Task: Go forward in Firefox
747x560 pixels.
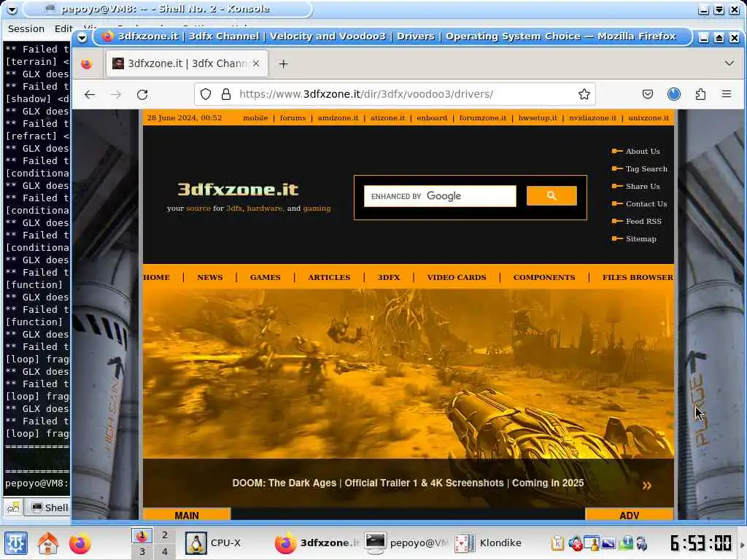Action: click(x=116, y=94)
